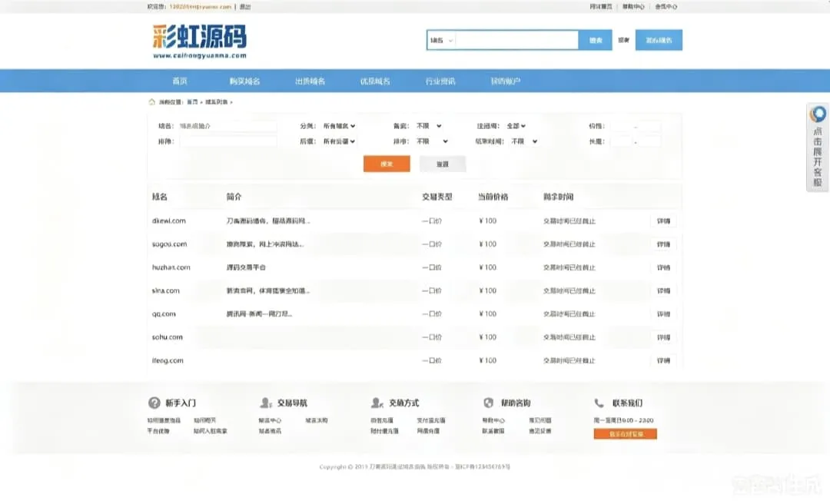
Task: Click the blue search button in header
Action: 596,40
